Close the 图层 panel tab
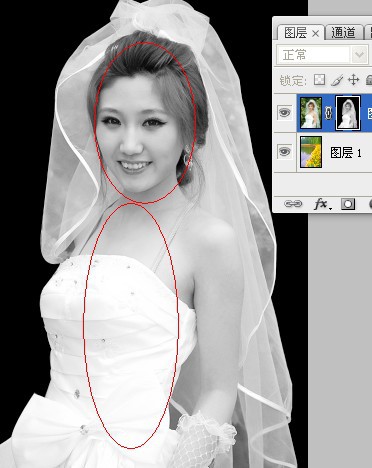The image size is (372, 468). (x=316, y=33)
